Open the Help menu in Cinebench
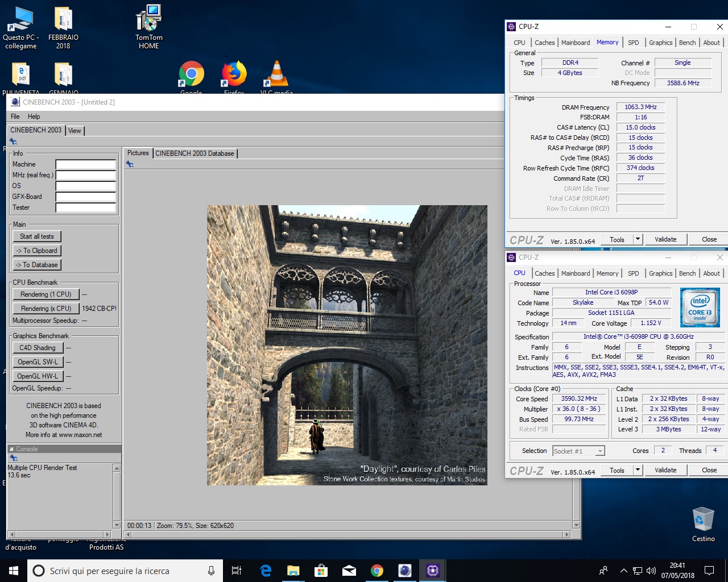728x582 pixels. 34,117
